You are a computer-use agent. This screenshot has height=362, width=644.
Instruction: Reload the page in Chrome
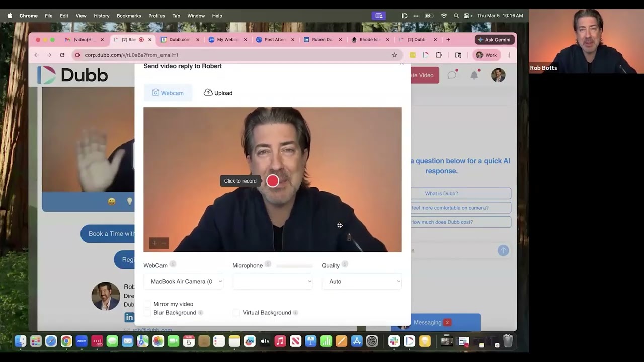point(62,55)
